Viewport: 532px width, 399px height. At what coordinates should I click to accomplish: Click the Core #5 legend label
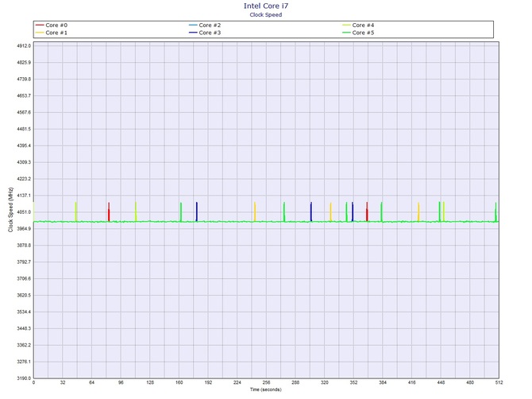[363, 33]
